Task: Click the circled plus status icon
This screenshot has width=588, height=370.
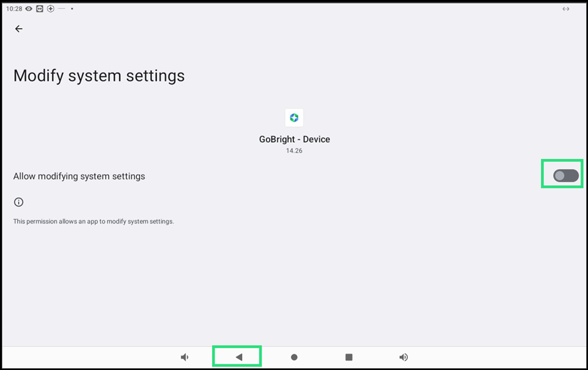Action: coord(51,9)
